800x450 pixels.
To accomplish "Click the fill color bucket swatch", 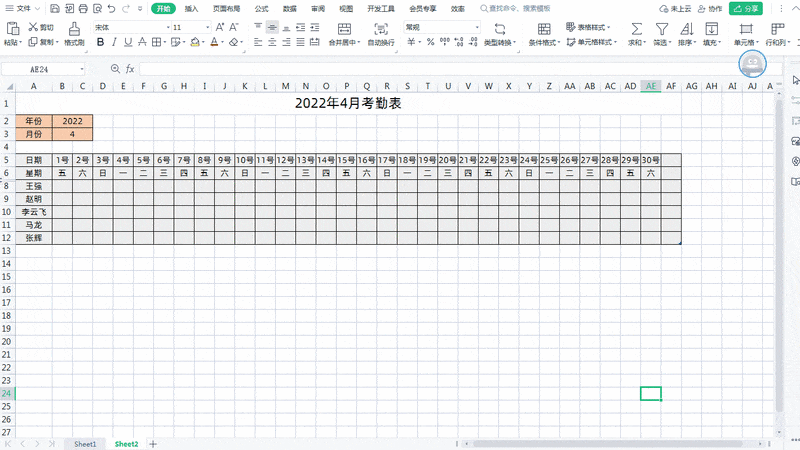I will coord(194,42).
